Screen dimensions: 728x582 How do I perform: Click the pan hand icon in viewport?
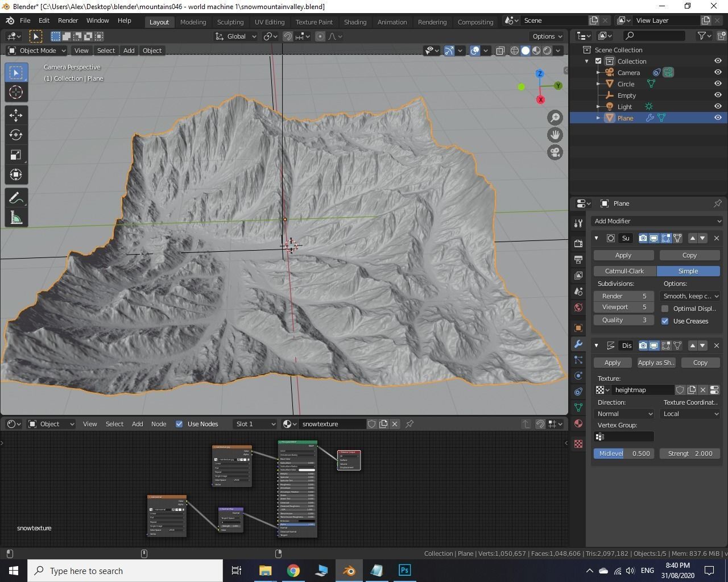(x=555, y=135)
